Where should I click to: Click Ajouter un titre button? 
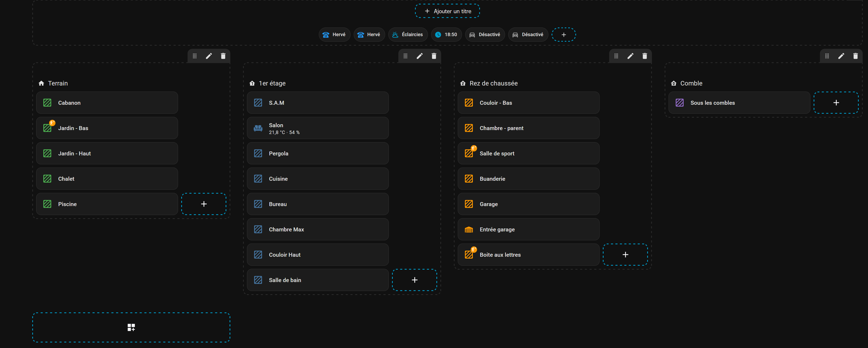pos(447,11)
